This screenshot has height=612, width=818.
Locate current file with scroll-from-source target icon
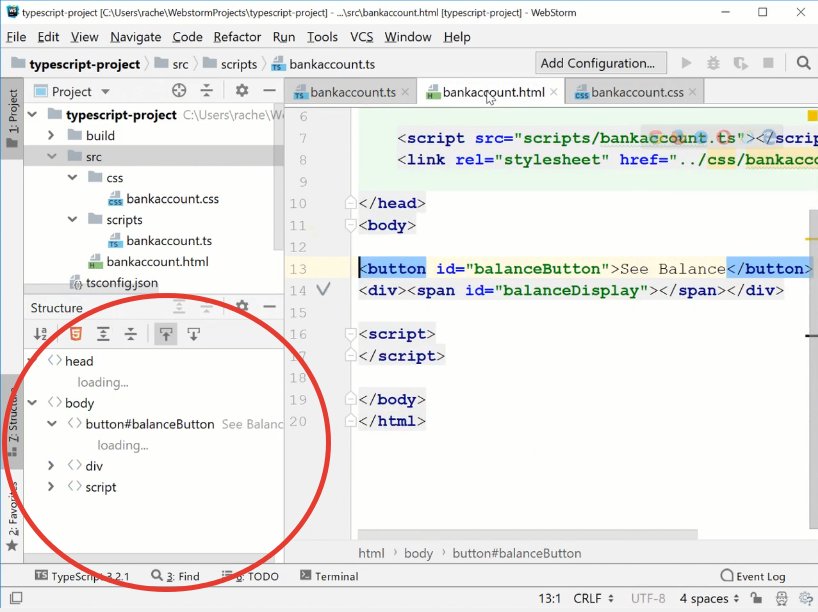(x=179, y=91)
